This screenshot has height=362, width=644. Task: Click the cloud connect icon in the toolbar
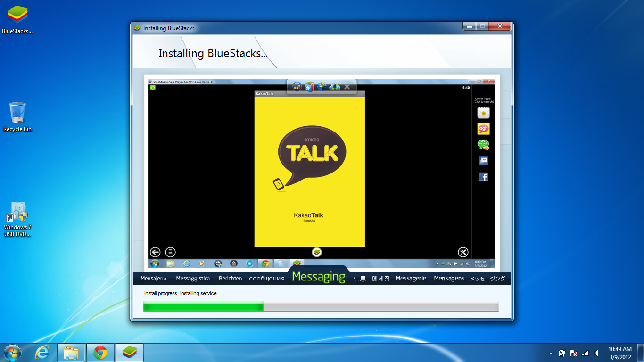(x=335, y=87)
